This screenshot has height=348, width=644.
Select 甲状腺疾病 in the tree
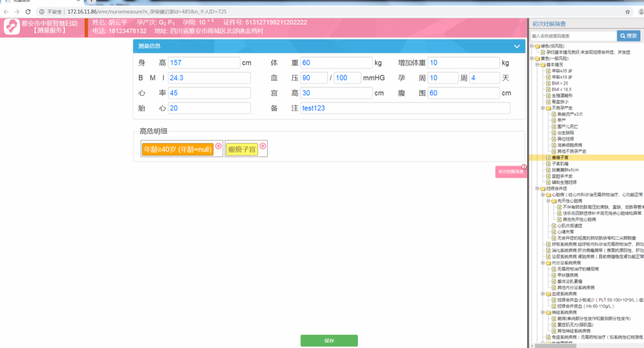(x=566, y=275)
